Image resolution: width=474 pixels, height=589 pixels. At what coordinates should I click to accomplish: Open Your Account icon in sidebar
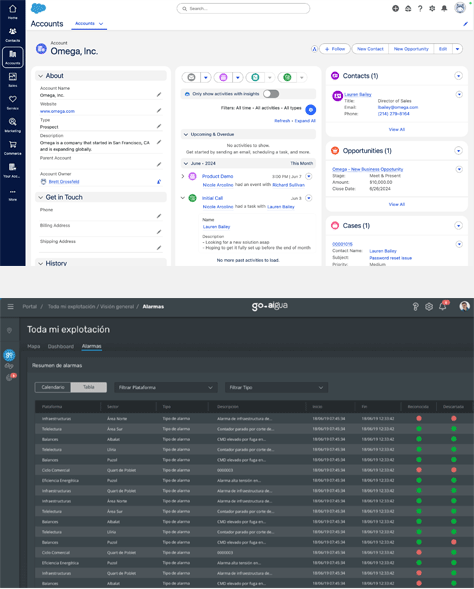[12, 170]
